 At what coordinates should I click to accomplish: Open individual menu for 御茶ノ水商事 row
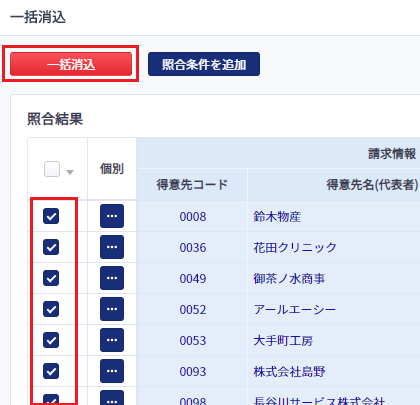[x=112, y=278]
